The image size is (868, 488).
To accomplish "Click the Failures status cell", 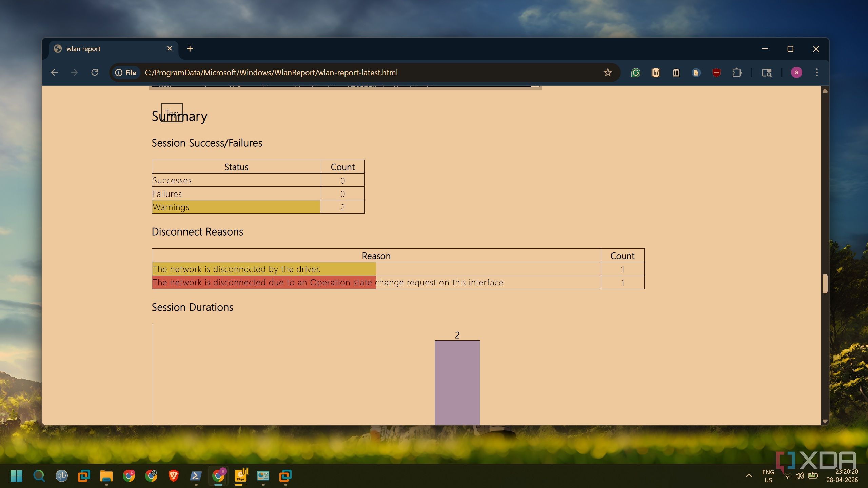I will [236, 194].
